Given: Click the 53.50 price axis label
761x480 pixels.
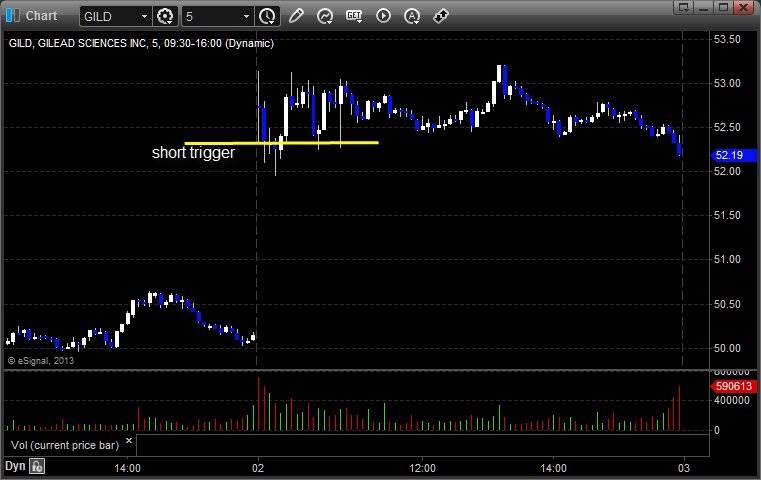Looking at the screenshot, I should 727,39.
